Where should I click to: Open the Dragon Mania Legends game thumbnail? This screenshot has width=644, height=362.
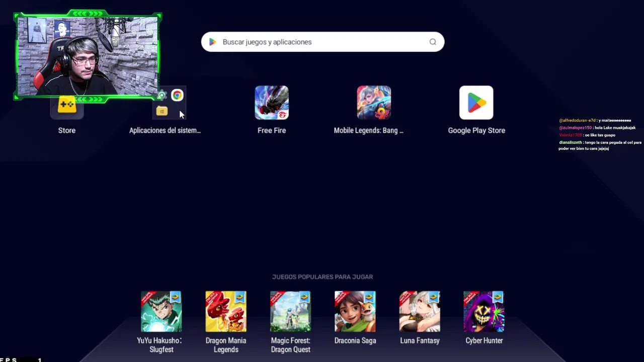click(226, 311)
